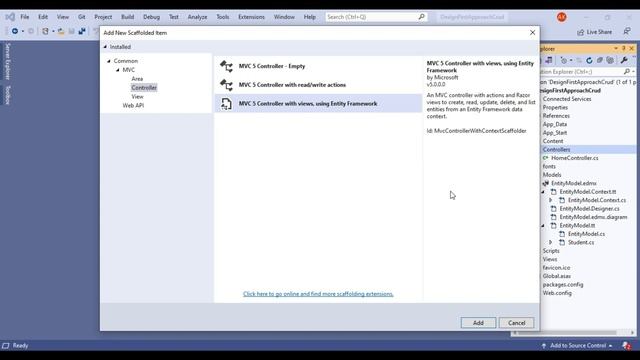This screenshot has height=360, width=640.
Task: Select the Controllers folder in Solution Explorer
Action: pyautogui.click(x=556, y=150)
